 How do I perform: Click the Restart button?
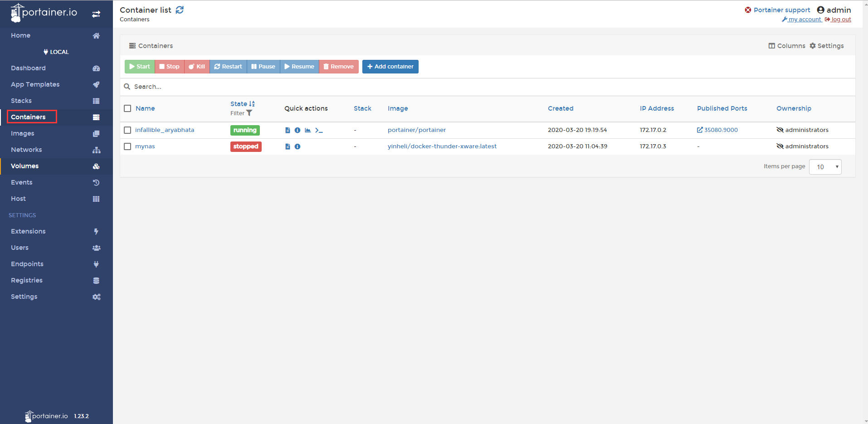(228, 67)
